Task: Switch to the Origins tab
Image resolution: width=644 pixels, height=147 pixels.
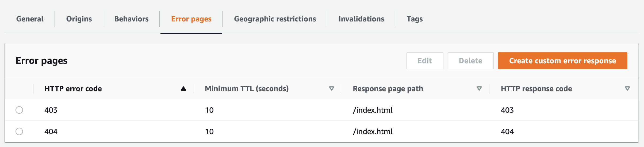Action: coord(79,19)
